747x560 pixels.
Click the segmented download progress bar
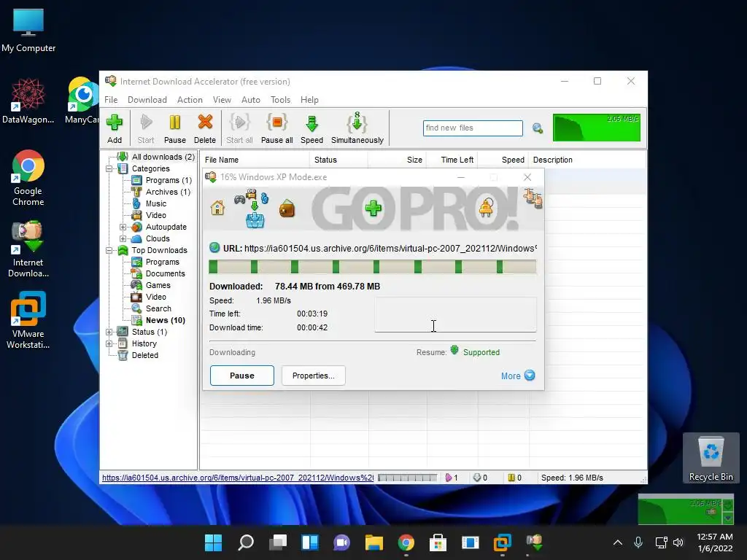click(x=373, y=267)
